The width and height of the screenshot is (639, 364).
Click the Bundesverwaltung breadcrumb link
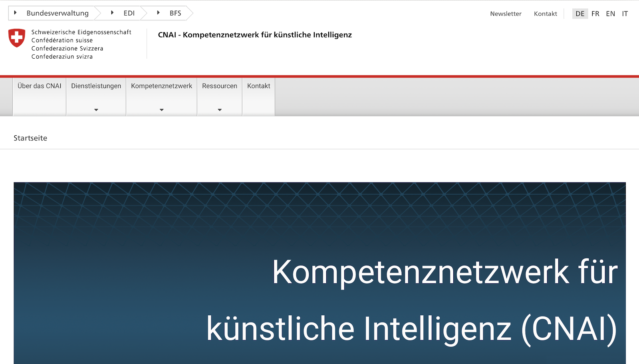pos(57,13)
